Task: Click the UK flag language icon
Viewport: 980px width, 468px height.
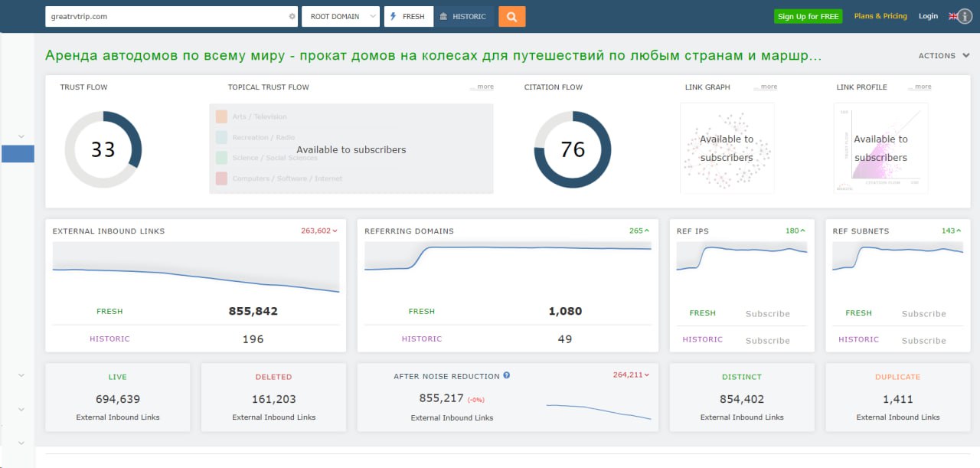Action: [952, 16]
